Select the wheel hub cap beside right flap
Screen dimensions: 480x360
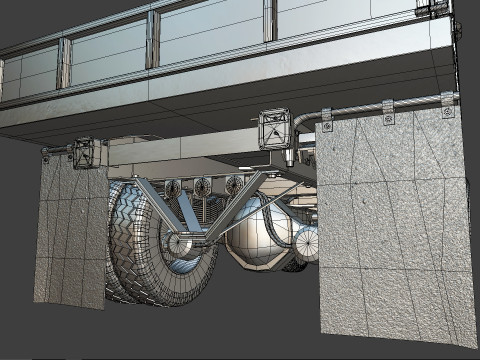pyautogui.click(x=307, y=245)
